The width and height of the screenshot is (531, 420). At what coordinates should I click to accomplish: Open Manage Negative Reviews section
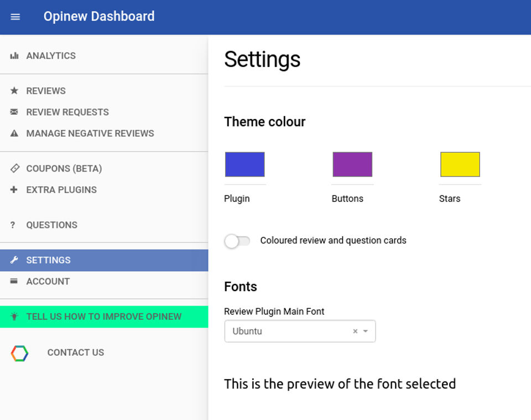click(90, 133)
